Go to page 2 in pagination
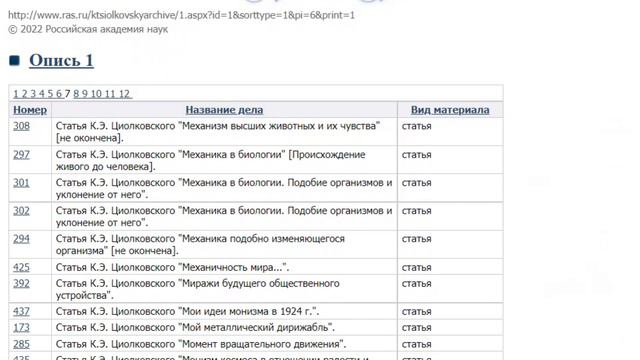This screenshot has width=640, height=360. pos(24,94)
